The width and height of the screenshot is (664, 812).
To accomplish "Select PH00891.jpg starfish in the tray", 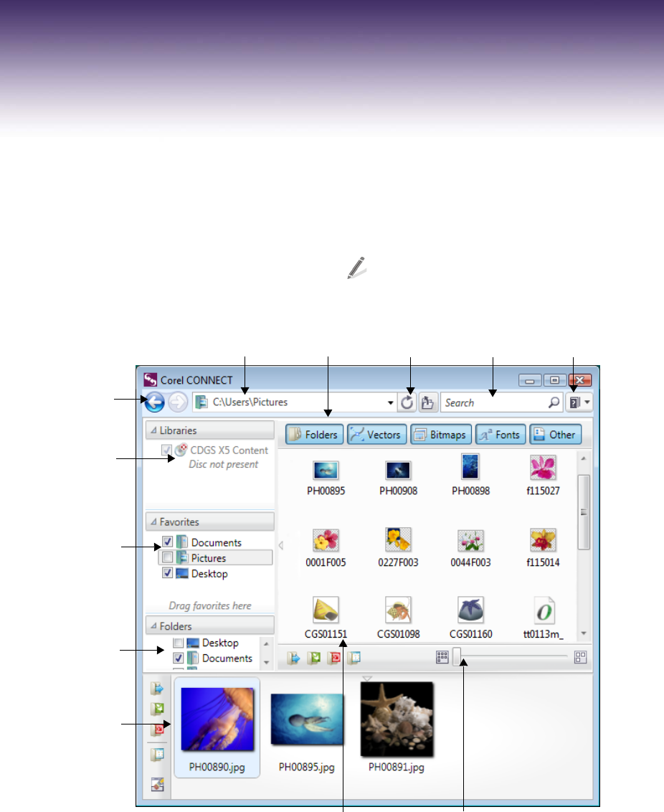I will [397, 719].
